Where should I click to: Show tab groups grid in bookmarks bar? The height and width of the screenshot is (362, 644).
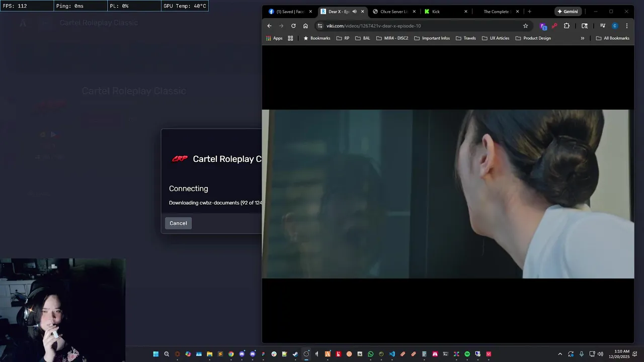pos(290,38)
